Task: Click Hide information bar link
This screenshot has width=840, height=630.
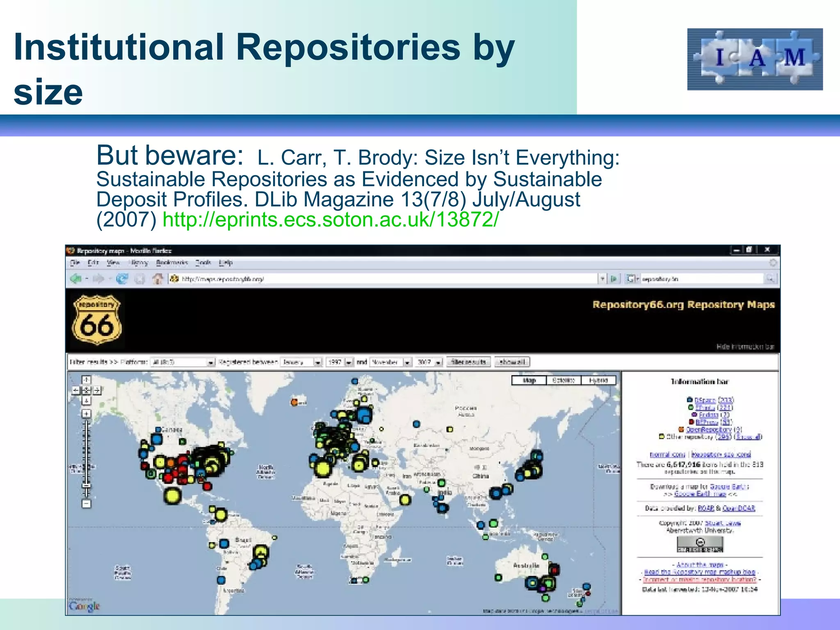Action: tap(746, 347)
